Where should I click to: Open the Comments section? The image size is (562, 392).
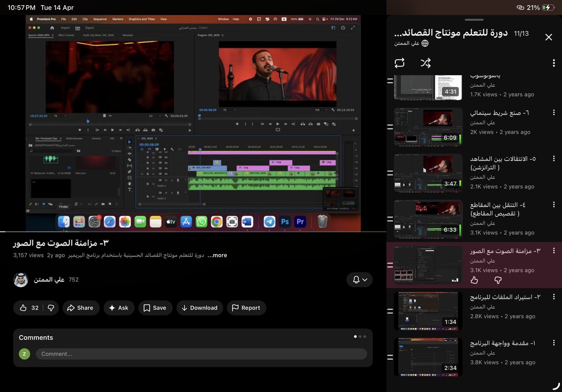pos(36,337)
